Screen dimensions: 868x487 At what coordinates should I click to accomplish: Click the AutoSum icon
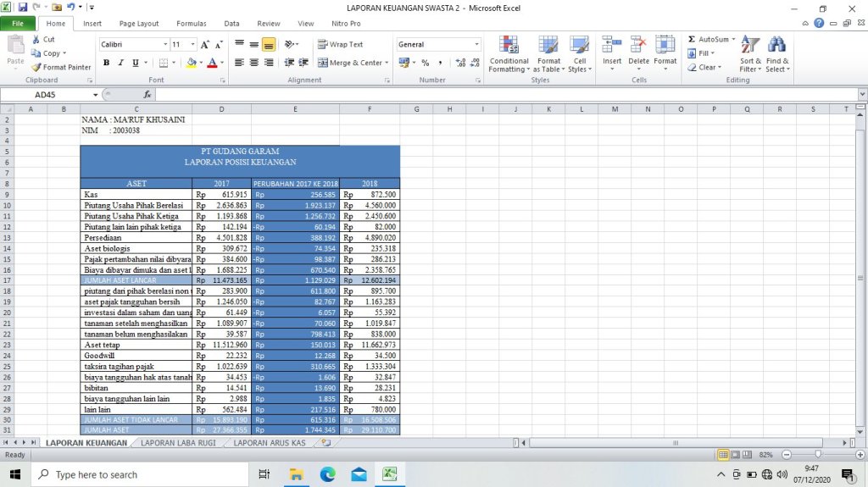coord(692,40)
